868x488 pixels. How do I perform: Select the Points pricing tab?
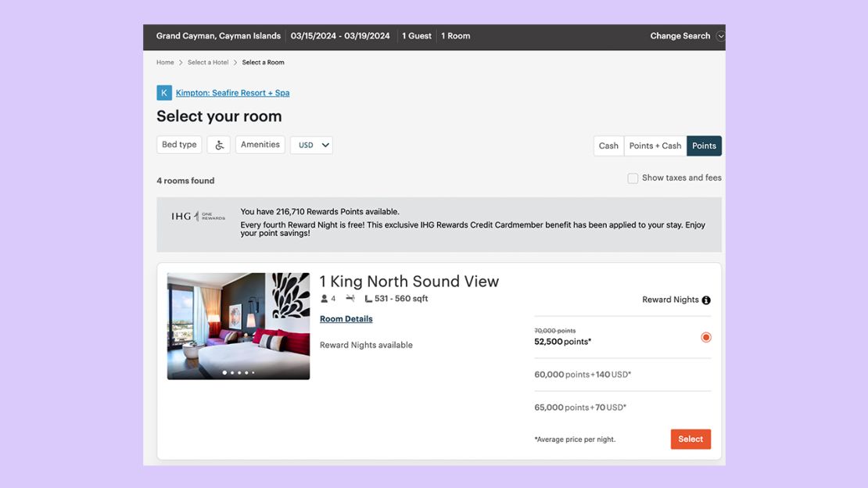pyautogui.click(x=704, y=145)
